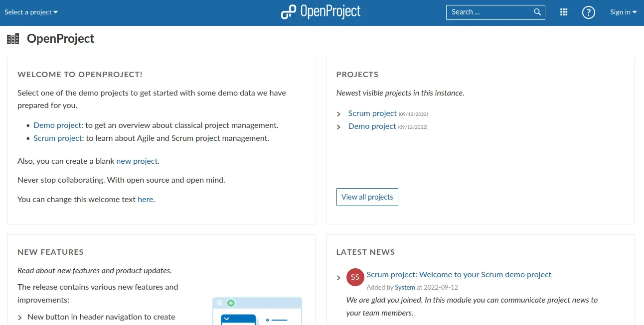Click the Latest News widget heading
Viewport: 644px width, 325px height.
365,252
